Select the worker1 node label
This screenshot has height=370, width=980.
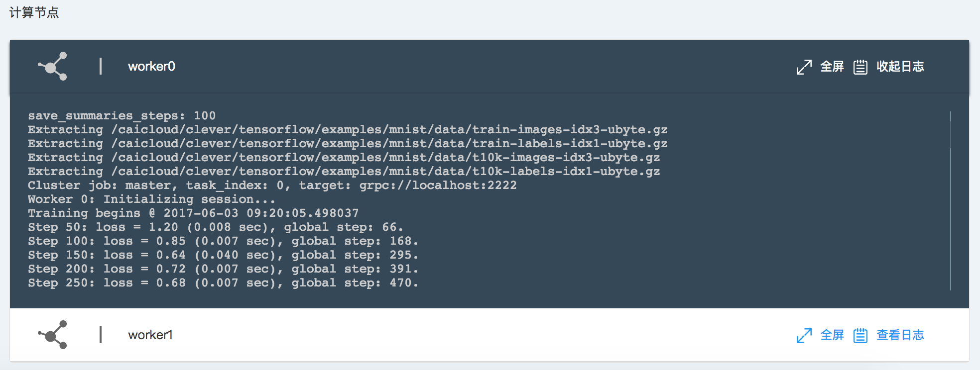150,335
